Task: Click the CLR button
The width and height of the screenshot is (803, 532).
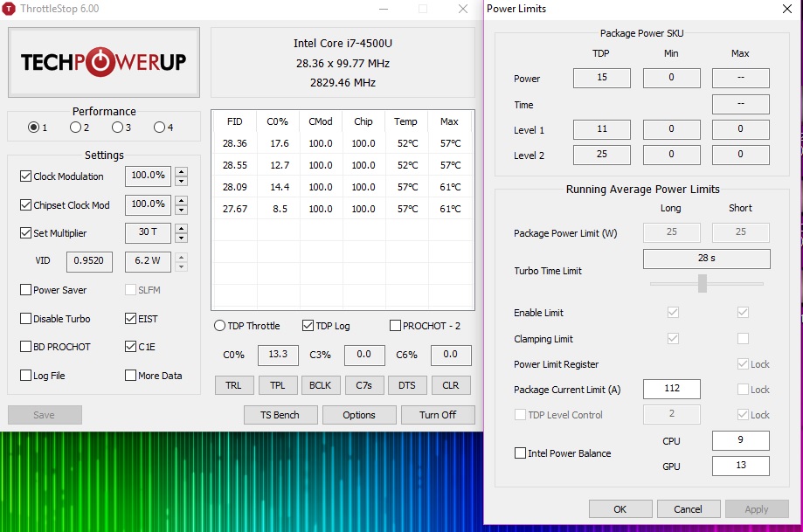Action: point(451,385)
